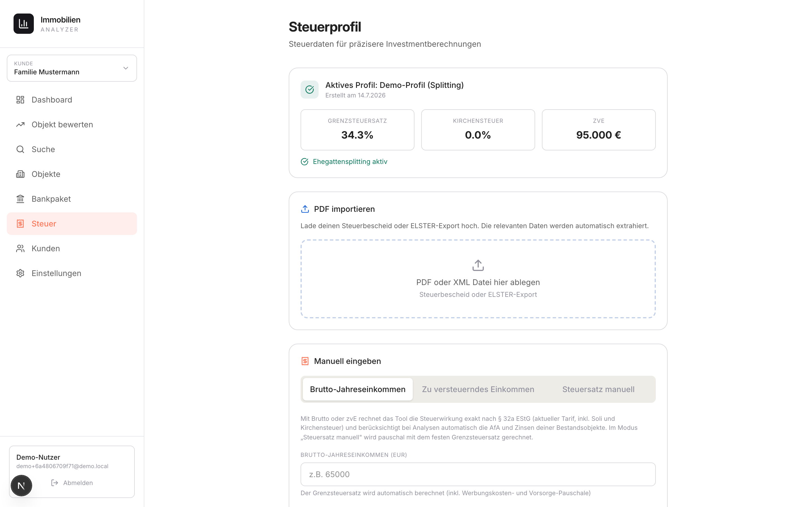Select the Objekt bewerten trend icon
The image size is (812, 507).
coord(21,124)
